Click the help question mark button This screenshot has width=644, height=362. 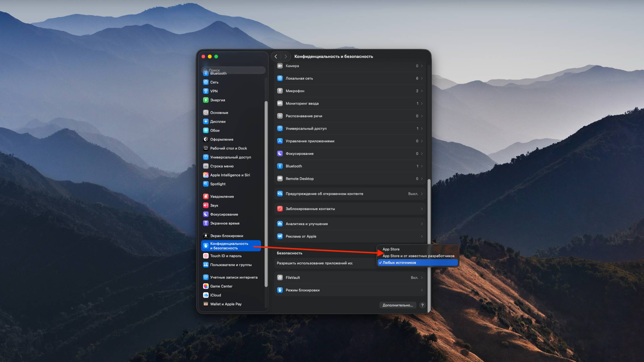422,305
